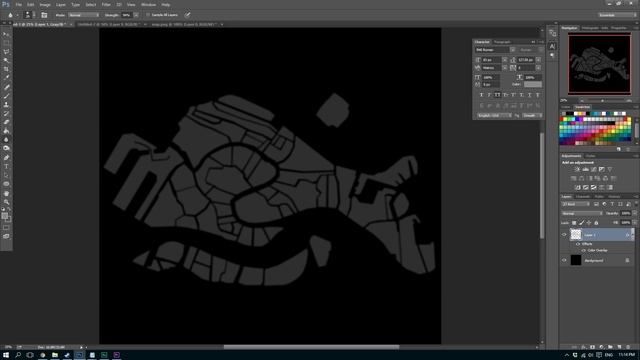
Task: Add Levels adjustment
Action: pyautogui.click(x=585, y=169)
